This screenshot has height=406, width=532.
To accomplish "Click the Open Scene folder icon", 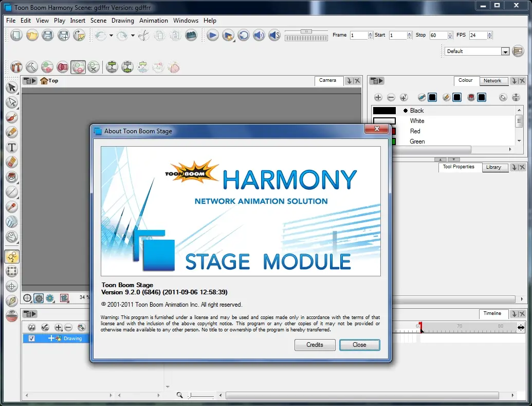I will 32,36.
